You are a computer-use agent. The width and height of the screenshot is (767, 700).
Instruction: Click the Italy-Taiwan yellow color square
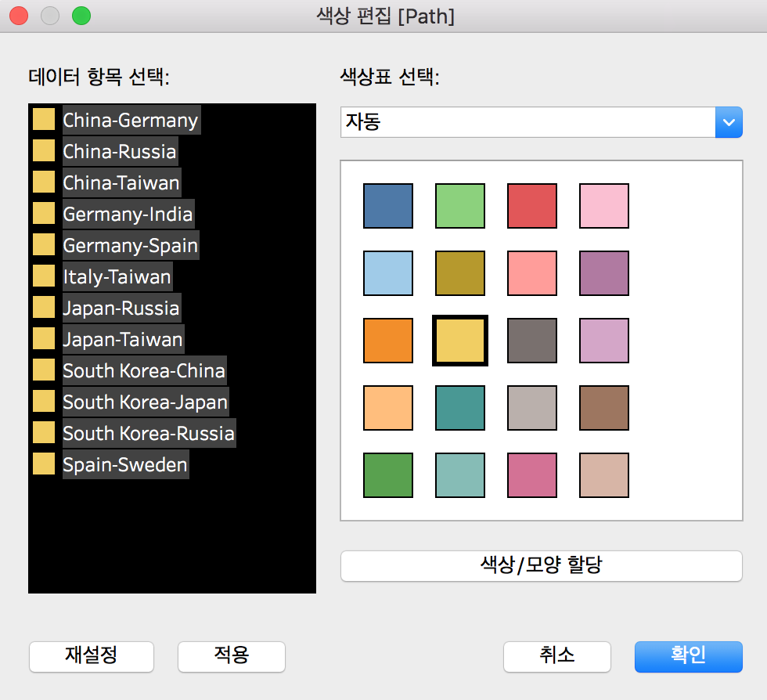(44, 276)
